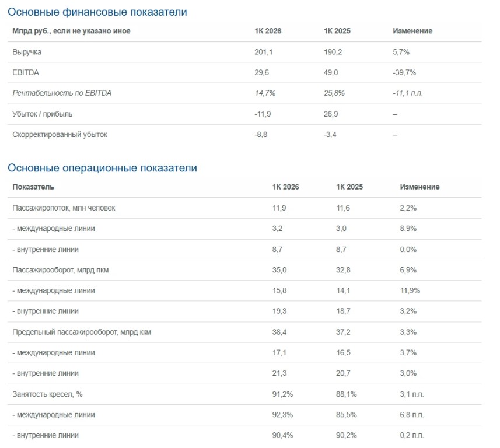The height and width of the screenshot is (448, 500).
Task: Select 'Занятость кресел, %' row label
Action: [x=47, y=394]
